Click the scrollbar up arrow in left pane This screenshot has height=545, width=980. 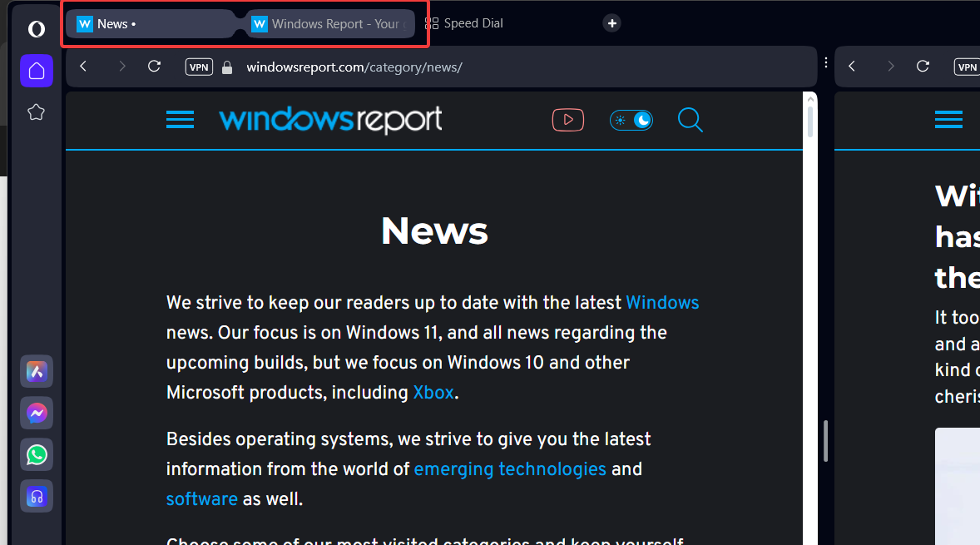click(810, 99)
